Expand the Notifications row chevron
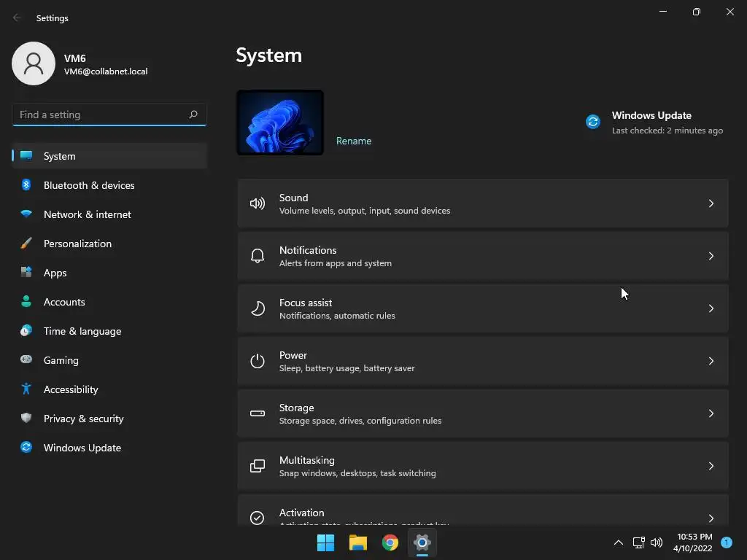The image size is (747, 560). tap(711, 256)
